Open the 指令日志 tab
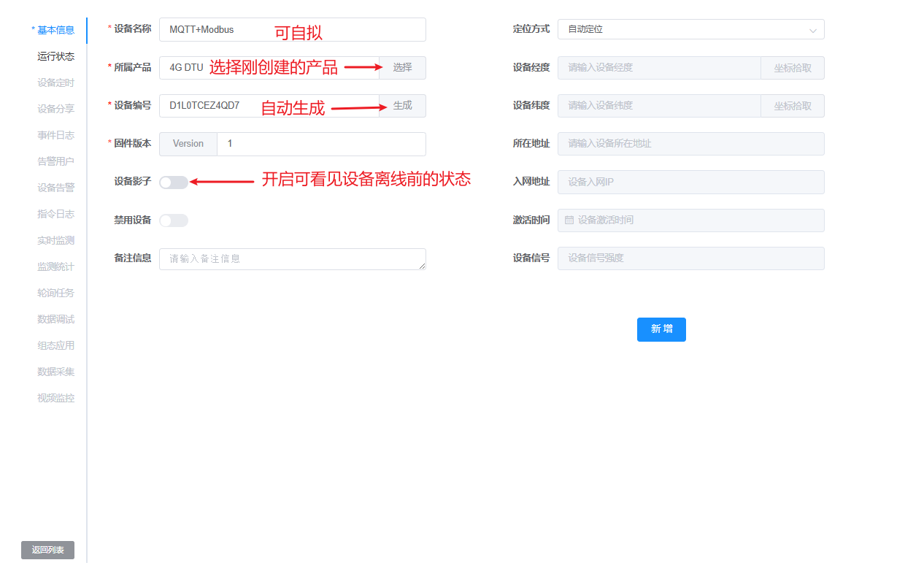Viewport: 924px width, 587px height. point(55,214)
